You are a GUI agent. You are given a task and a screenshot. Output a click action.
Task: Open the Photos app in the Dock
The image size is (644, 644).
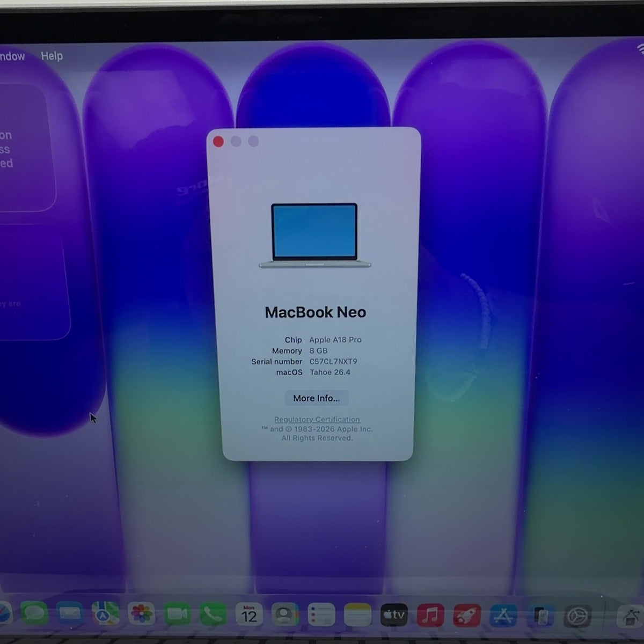pos(142,614)
